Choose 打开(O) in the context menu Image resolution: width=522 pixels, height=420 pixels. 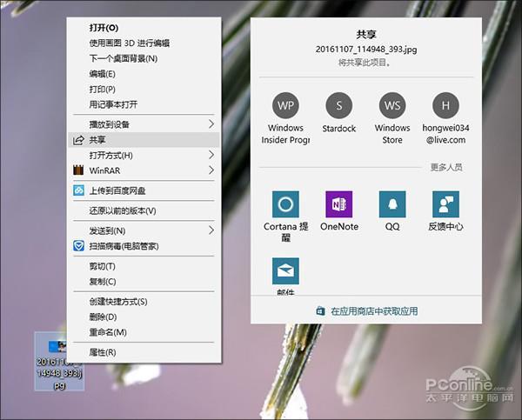[x=144, y=28]
